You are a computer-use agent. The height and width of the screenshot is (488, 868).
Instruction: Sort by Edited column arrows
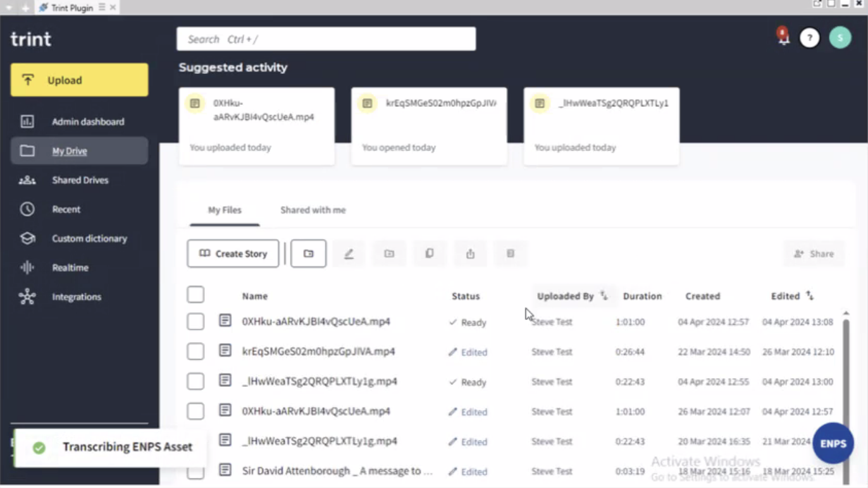coord(809,295)
